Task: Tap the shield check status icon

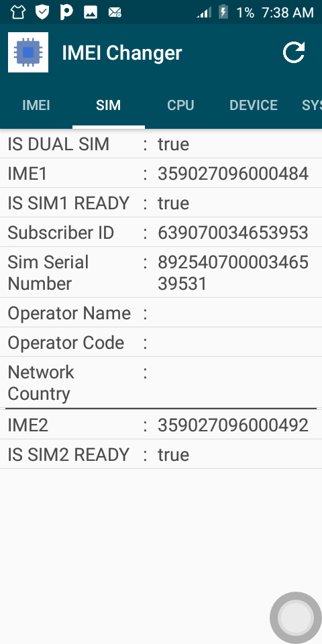Action: point(42,12)
